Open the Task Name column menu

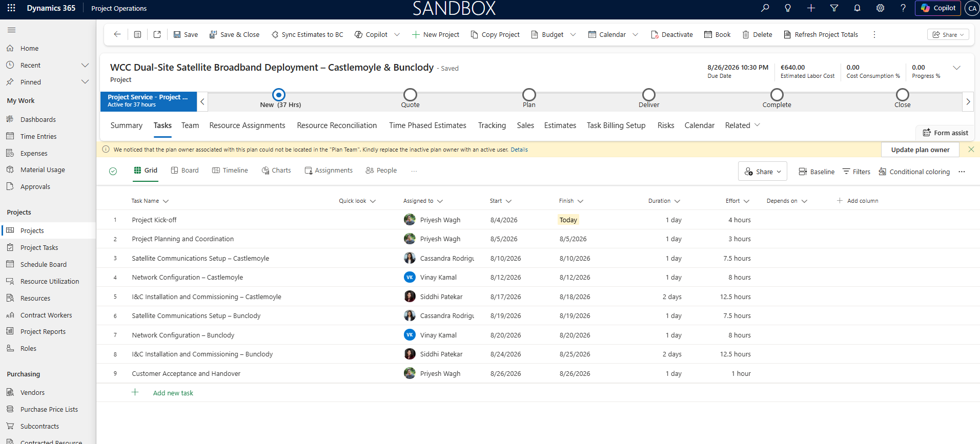(x=166, y=201)
